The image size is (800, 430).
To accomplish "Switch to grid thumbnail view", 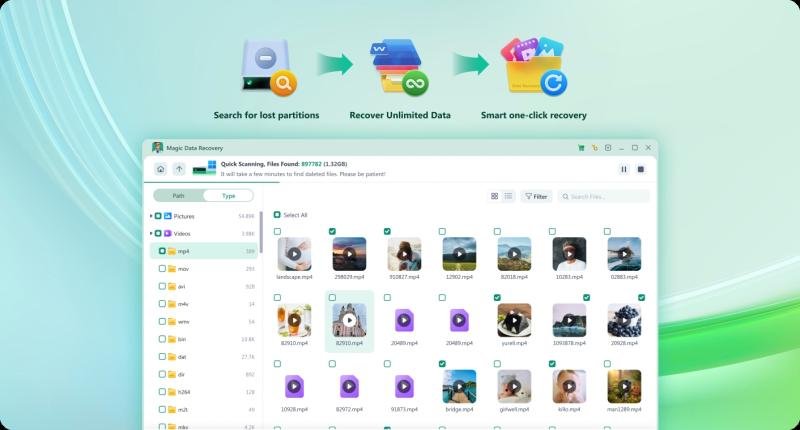I will (494, 196).
